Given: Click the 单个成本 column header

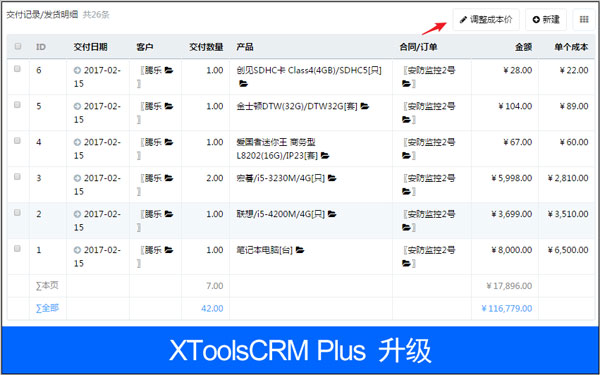Looking at the screenshot, I should [x=571, y=47].
